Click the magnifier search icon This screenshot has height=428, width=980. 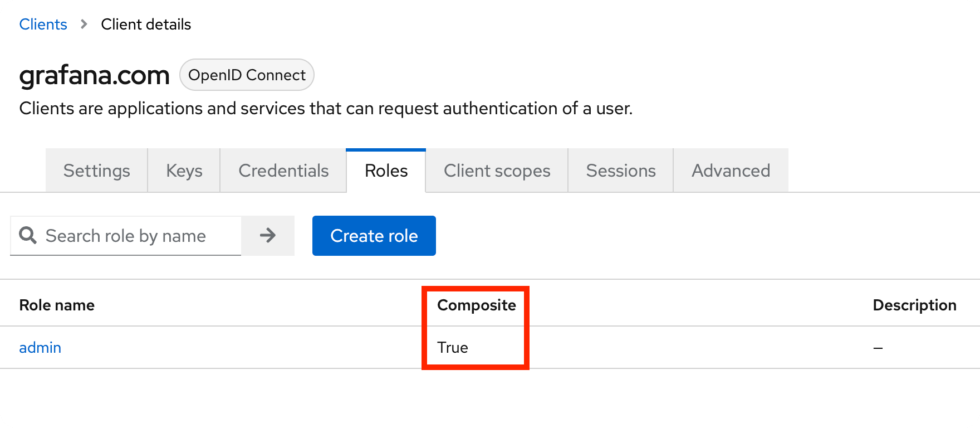28,235
